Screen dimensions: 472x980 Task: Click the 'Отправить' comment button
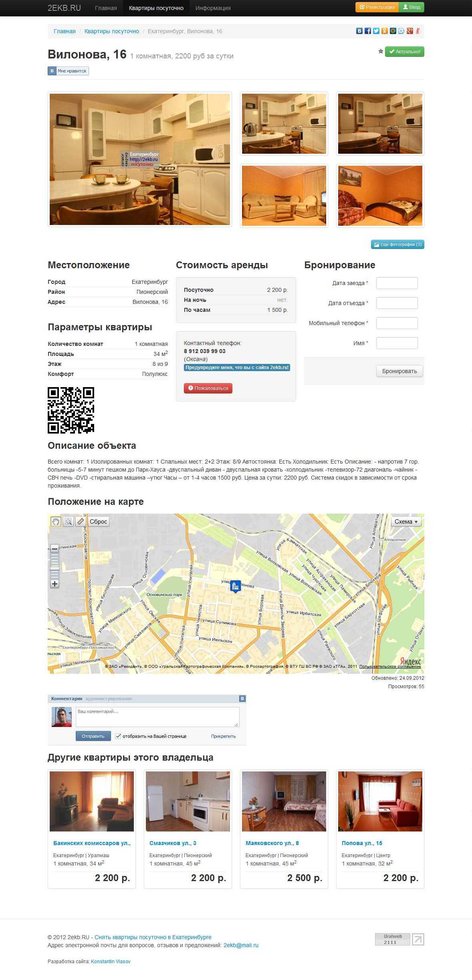93,736
